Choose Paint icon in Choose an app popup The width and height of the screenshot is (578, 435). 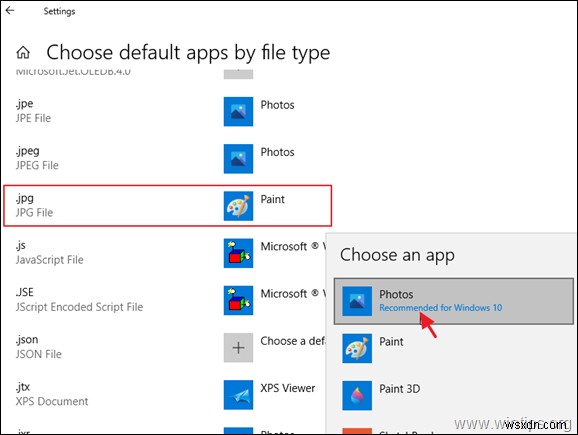pyautogui.click(x=357, y=348)
